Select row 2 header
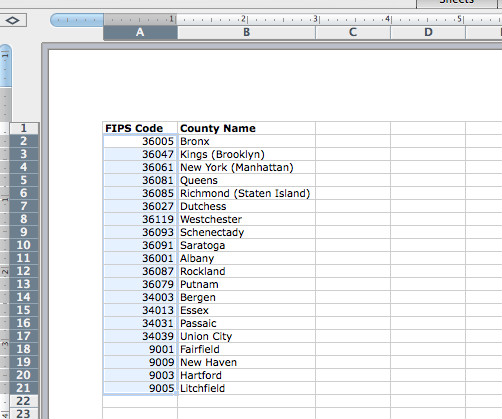 coord(24,141)
